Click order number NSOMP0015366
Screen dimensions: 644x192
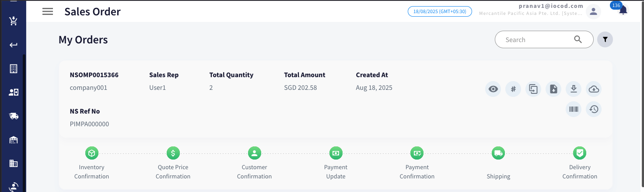point(94,75)
